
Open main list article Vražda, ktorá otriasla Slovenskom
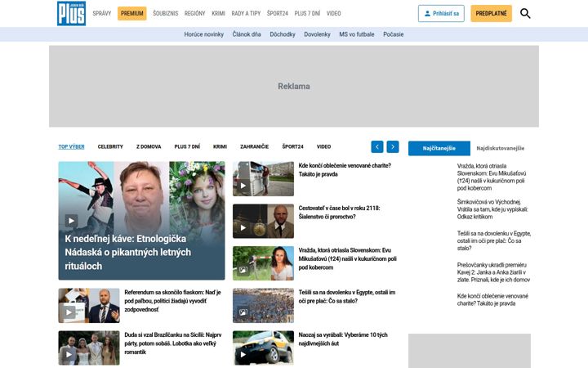click(347, 258)
